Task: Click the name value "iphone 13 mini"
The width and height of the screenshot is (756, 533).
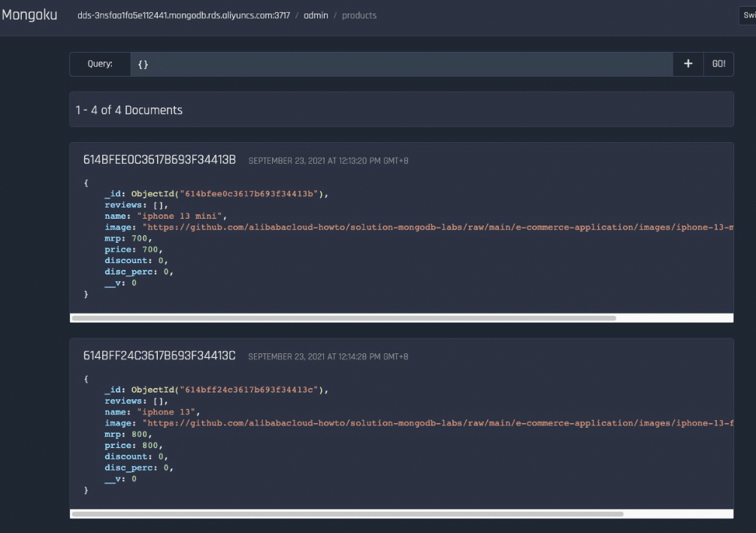Action: coord(180,216)
